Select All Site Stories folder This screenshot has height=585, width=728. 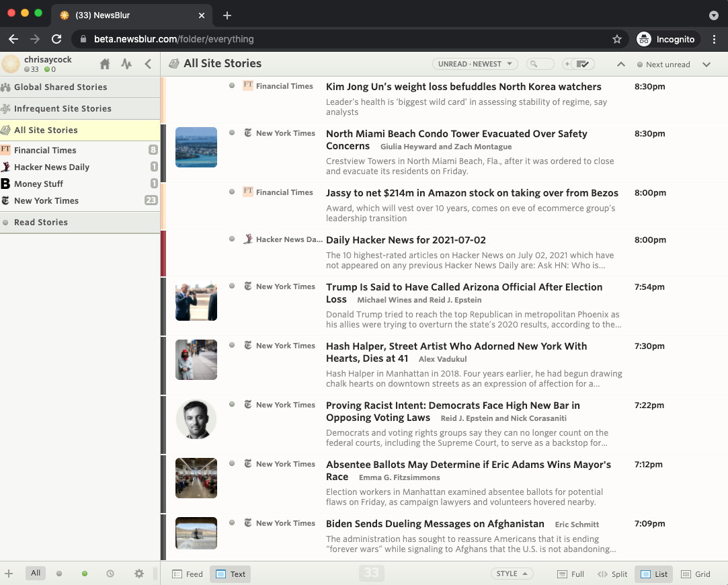click(80, 130)
